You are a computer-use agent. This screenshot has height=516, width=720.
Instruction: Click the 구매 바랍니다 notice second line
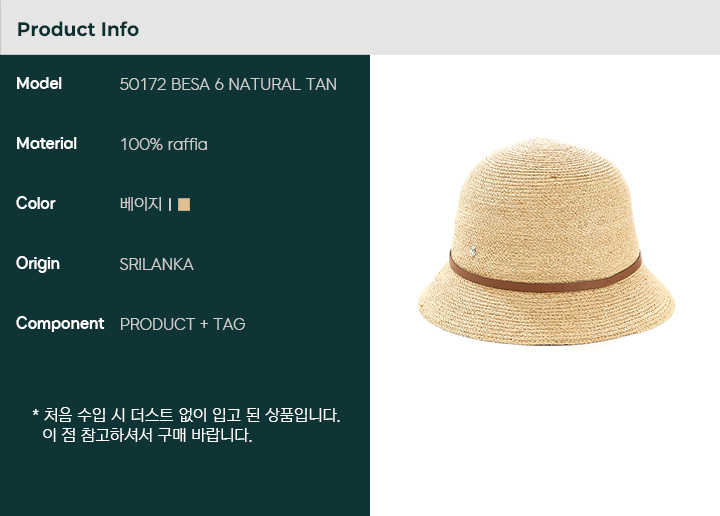(x=147, y=435)
